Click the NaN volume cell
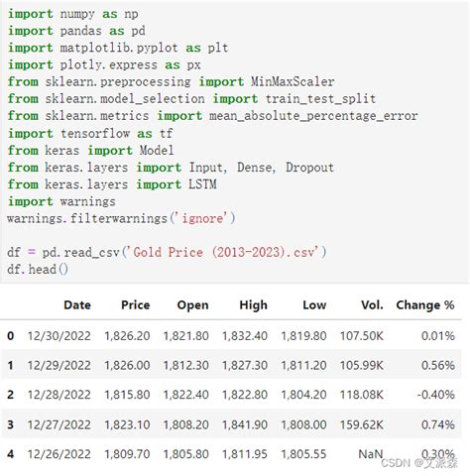Screen dimensions: 470x476 pyautogui.click(x=371, y=454)
